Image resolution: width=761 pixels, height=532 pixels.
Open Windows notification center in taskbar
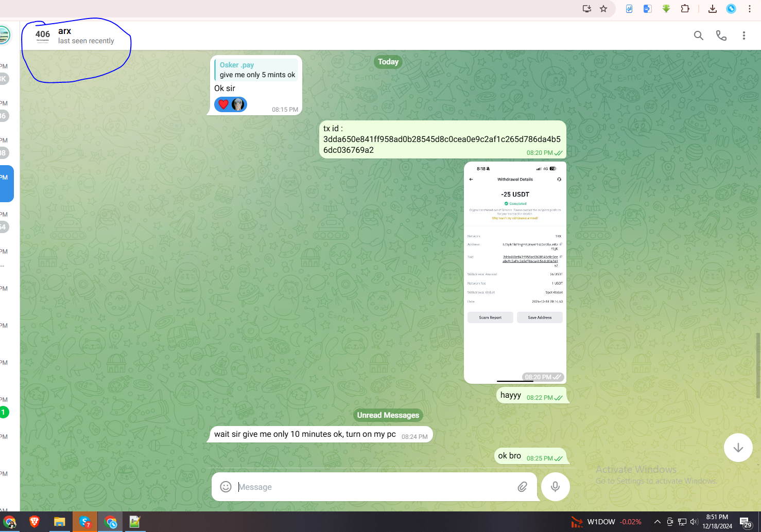(745, 522)
